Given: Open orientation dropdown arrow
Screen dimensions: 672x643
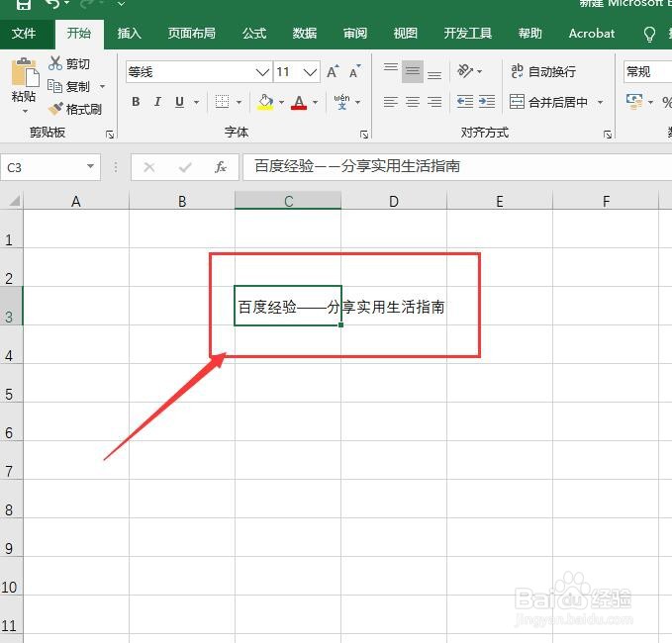Looking at the screenshot, I should [x=480, y=71].
